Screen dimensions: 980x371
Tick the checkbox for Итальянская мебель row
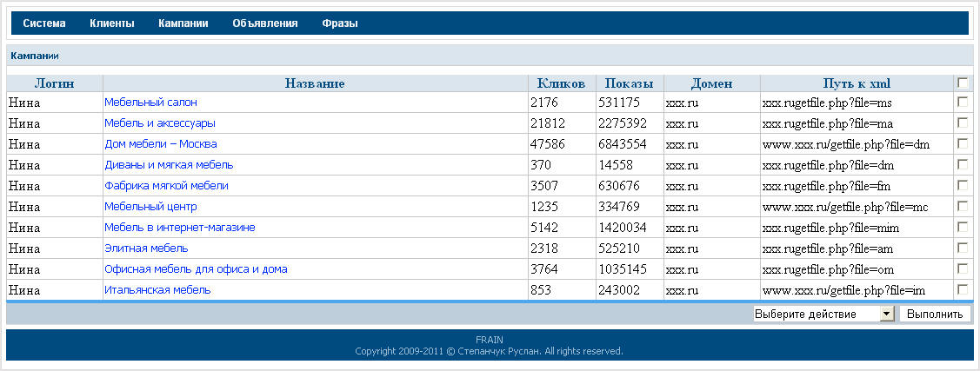point(963,289)
